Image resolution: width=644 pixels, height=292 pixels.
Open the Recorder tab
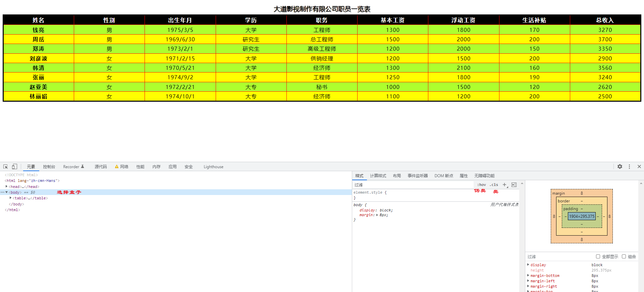pos(73,167)
